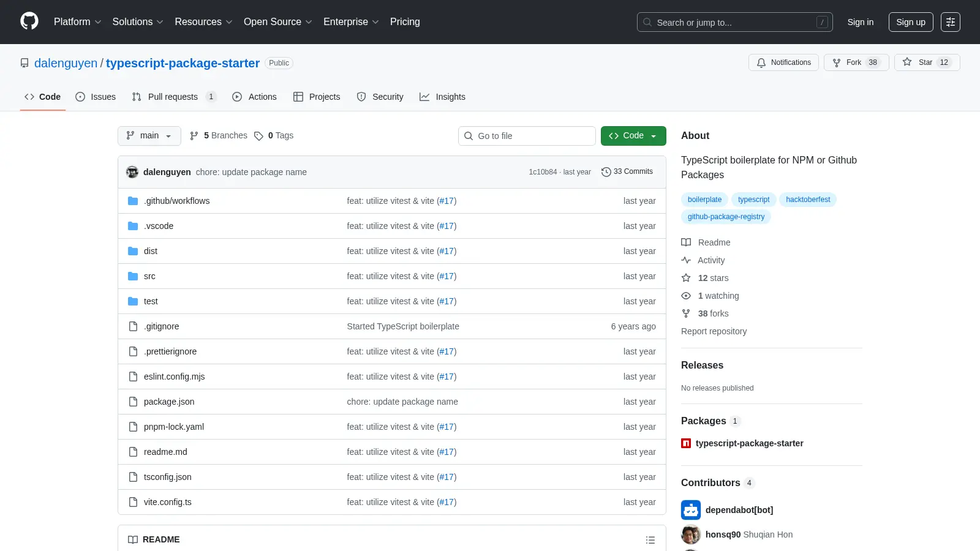Viewport: 980px width, 551px height.
Task: Open the pnpm-lock.yaml file
Action: click(174, 427)
